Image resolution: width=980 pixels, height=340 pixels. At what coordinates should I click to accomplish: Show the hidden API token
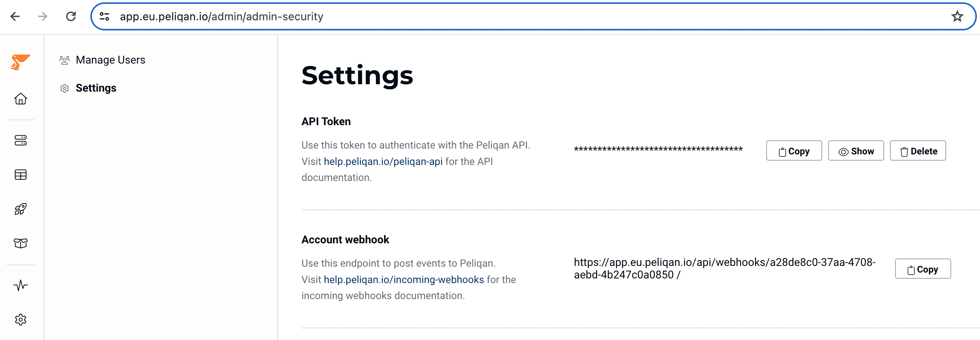[856, 151]
